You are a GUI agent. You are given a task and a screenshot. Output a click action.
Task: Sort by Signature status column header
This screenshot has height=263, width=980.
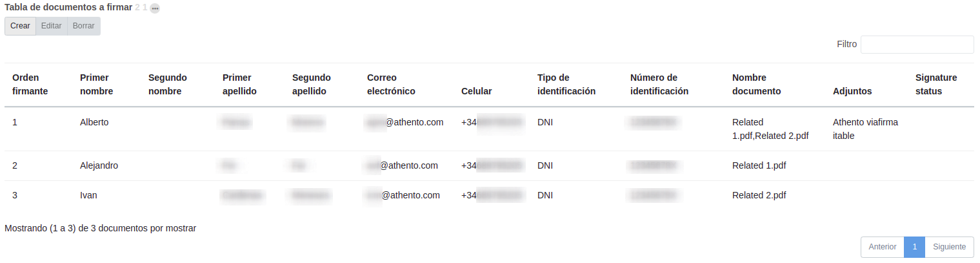pyautogui.click(x=935, y=85)
